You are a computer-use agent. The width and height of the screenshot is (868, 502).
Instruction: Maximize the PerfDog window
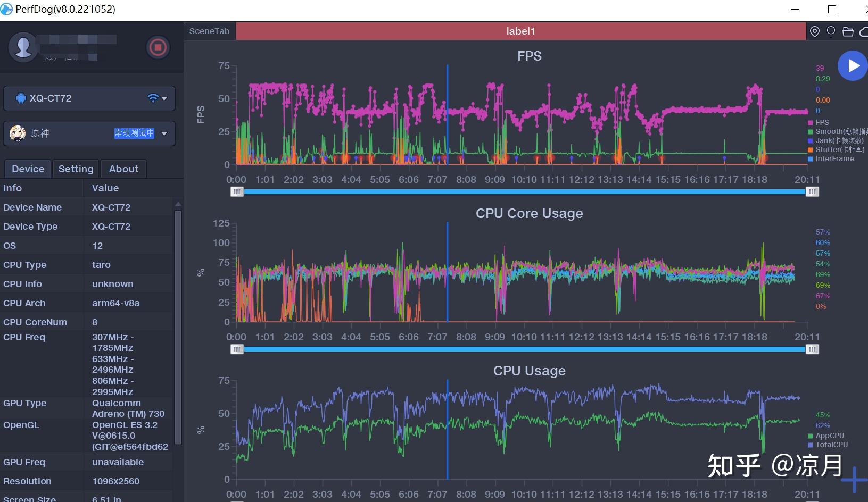832,9
